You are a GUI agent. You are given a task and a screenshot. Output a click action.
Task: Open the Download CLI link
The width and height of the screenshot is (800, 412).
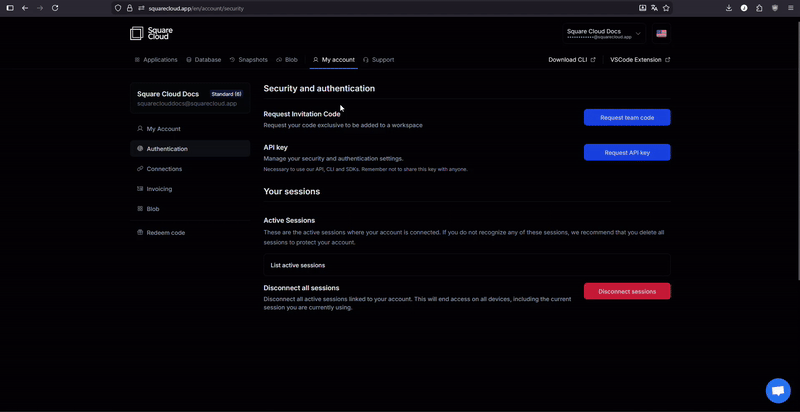click(571, 60)
